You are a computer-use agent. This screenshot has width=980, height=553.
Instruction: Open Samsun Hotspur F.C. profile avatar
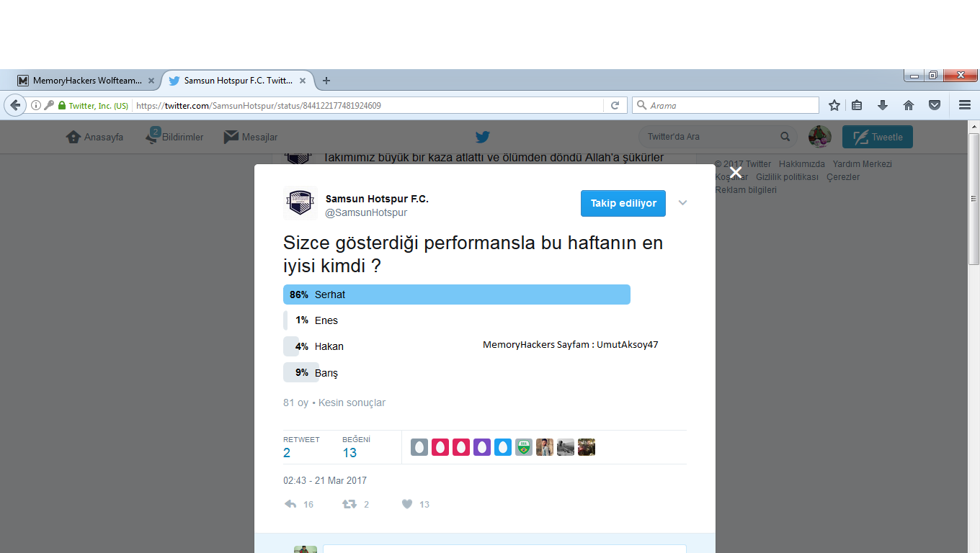[x=300, y=203]
